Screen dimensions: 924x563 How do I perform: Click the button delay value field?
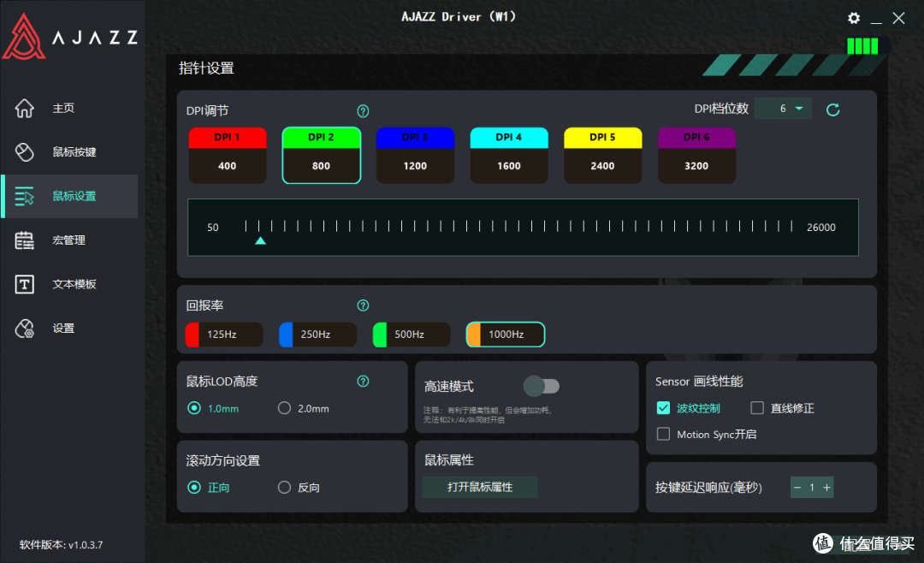click(812, 488)
